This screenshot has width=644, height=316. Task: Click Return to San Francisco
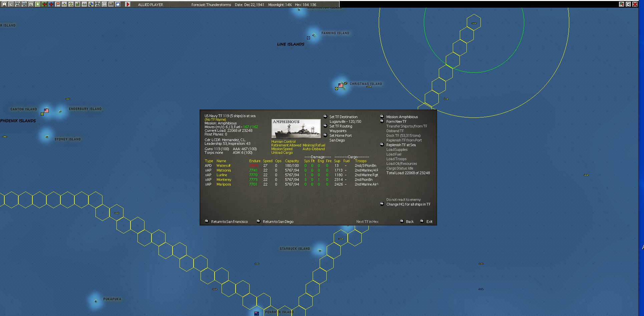pyautogui.click(x=229, y=222)
